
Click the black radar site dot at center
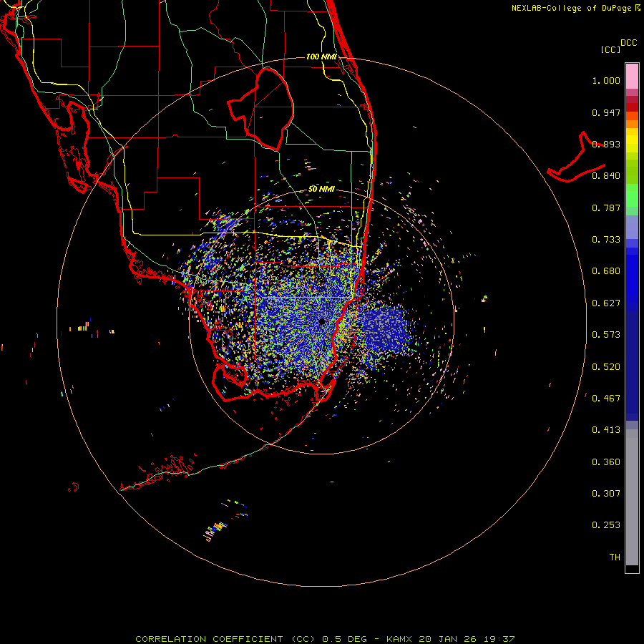(x=322, y=321)
